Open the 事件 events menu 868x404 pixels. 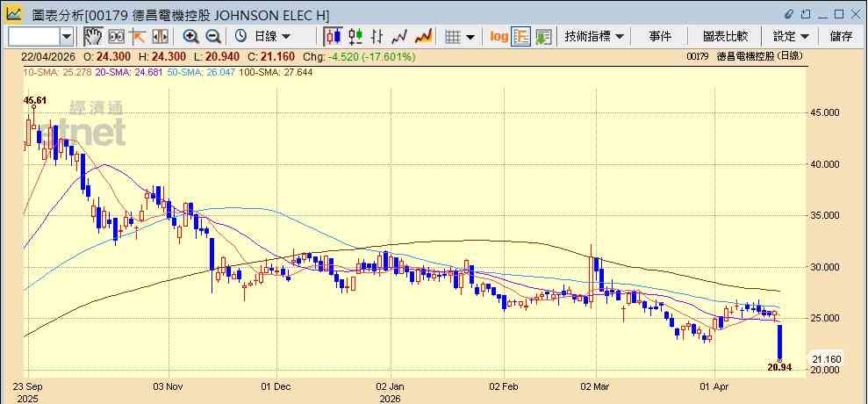tap(660, 37)
